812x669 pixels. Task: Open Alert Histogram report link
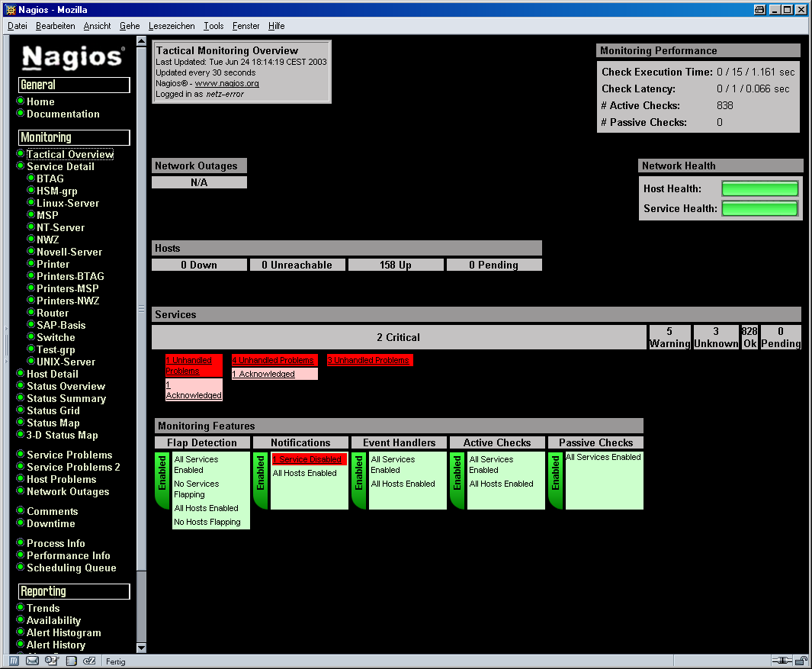click(x=64, y=632)
